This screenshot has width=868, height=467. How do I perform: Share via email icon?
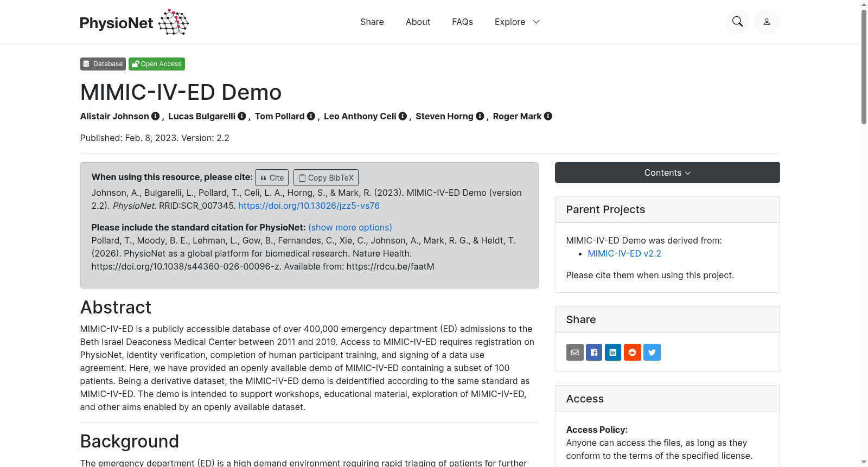[x=575, y=353]
